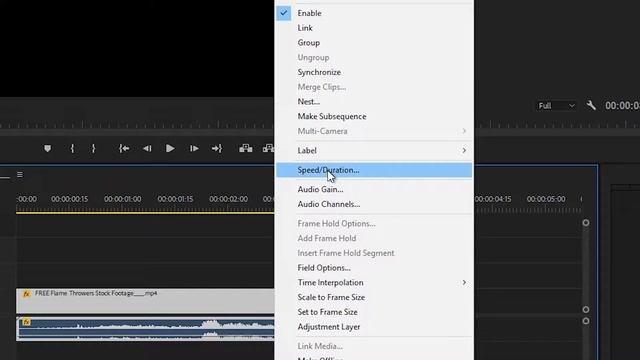
Task: Open the timeline panel hamburger menu
Action: tap(20, 175)
